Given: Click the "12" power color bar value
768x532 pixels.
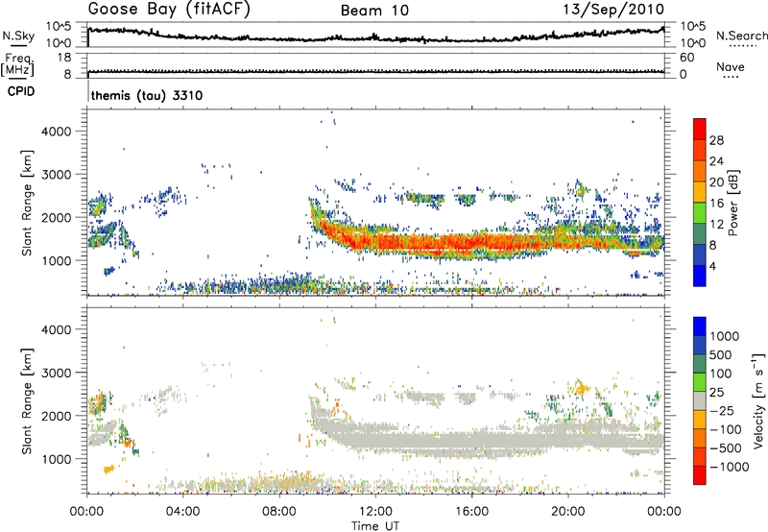Looking at the screenshot, I should (x=716, y=225).
